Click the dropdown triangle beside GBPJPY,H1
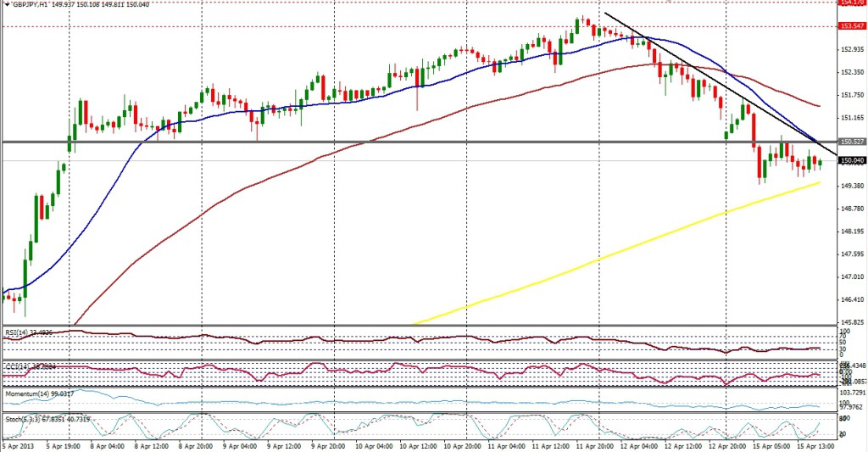 (x=6, y=4)
